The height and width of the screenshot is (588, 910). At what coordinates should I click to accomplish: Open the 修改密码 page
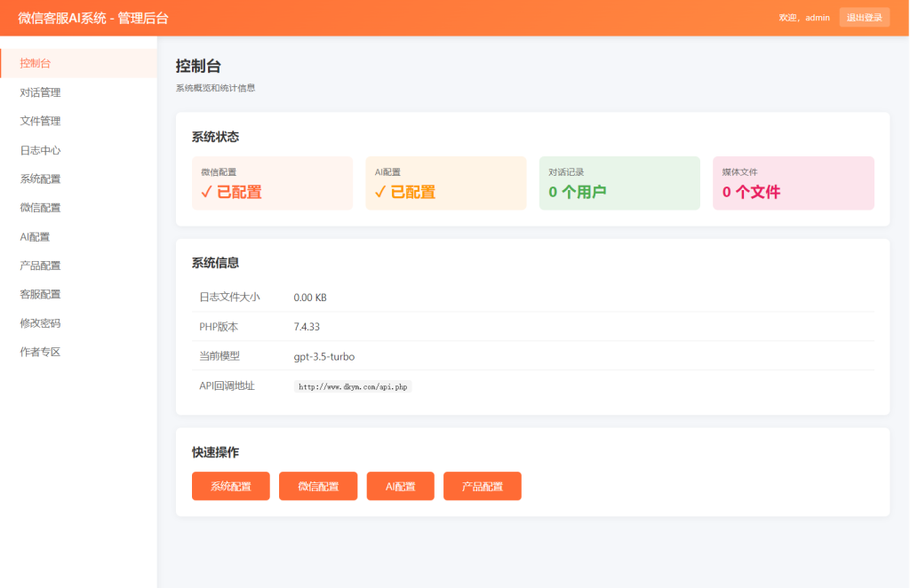(x=41, y=322)
